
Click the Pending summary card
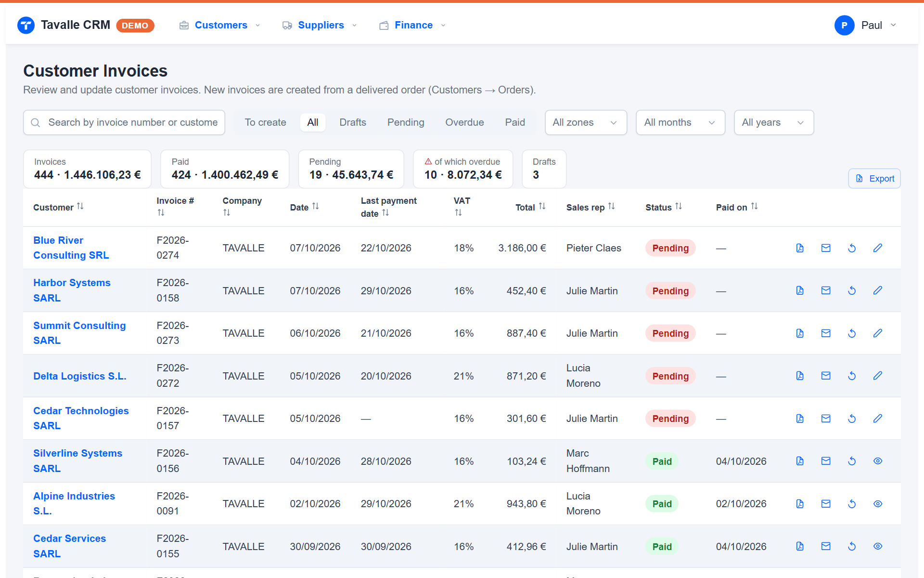(x=351, y=169)
